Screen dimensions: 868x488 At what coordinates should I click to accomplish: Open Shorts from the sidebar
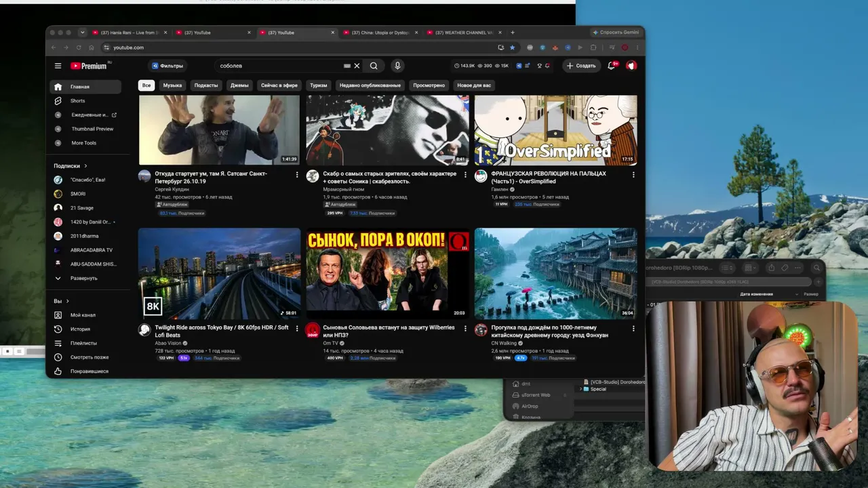(85, 101)
